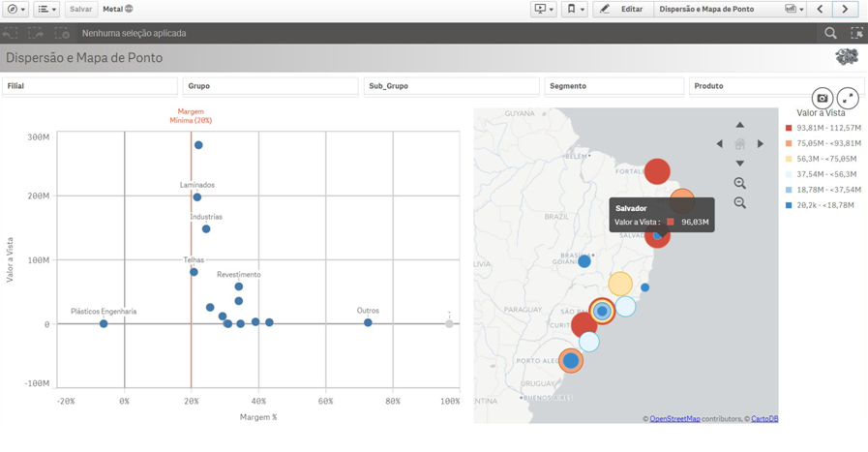Viewport: 868px width, 452px height.
Task: Open the bookmarks dropdown
Action: 574,10
